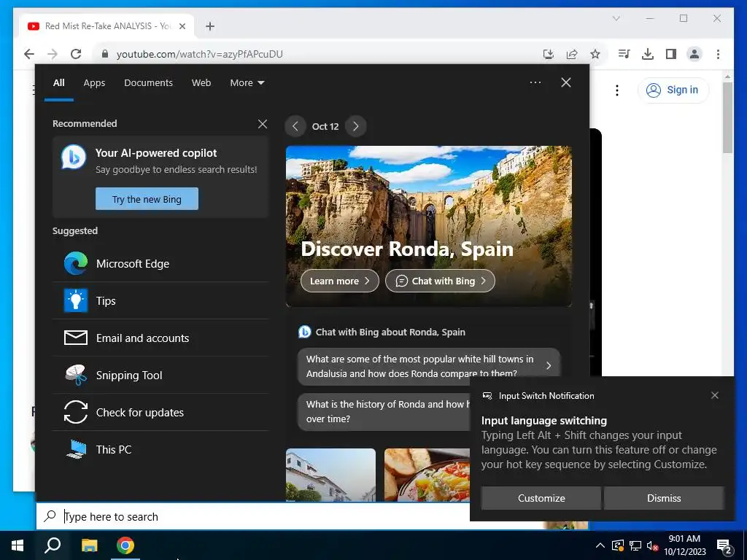Open the food dish thumbnail
Screen dimensions: 747x560
427,475
